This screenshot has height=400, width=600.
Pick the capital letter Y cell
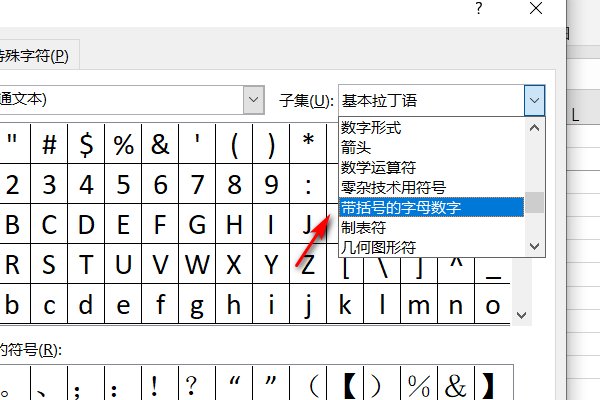coord(271,264)
